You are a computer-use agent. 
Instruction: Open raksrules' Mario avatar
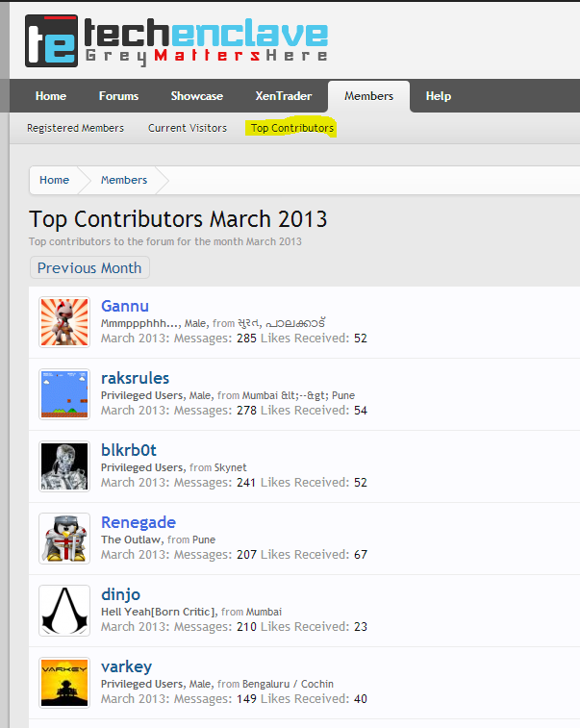tap(64, 394)
